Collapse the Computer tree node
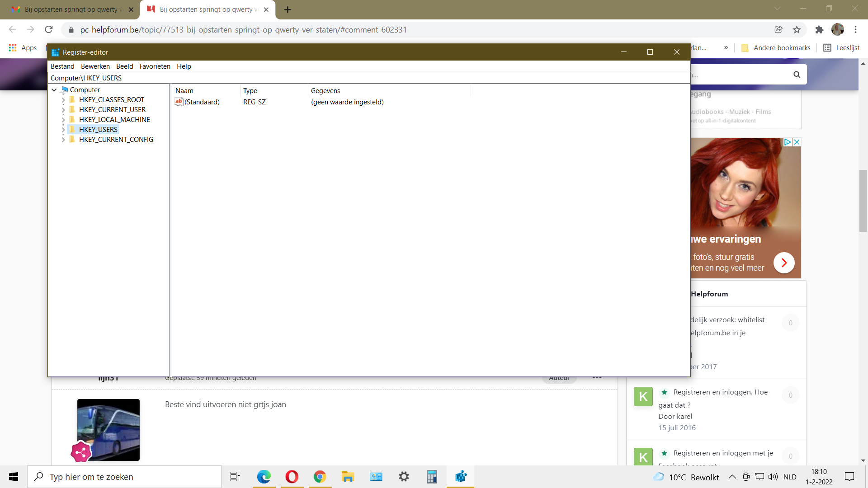Viewport: 868px width, 488px height. coord(54,90)
